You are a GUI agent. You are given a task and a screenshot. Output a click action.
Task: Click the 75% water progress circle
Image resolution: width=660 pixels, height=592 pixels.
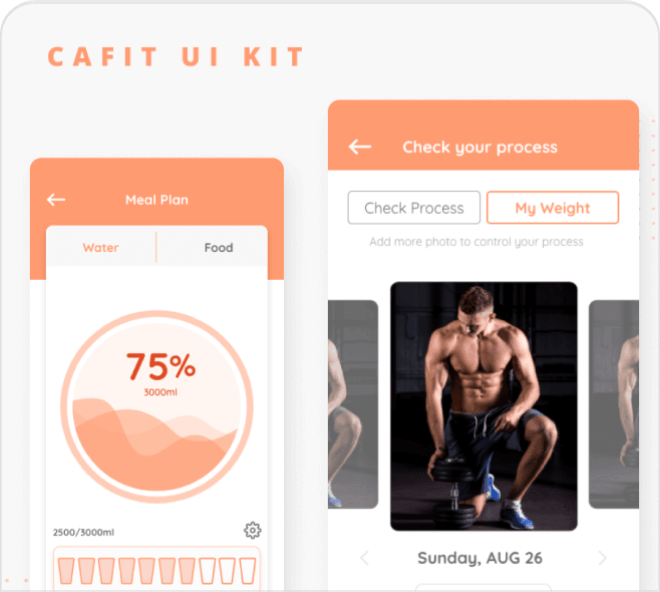[x=157, y=406]
